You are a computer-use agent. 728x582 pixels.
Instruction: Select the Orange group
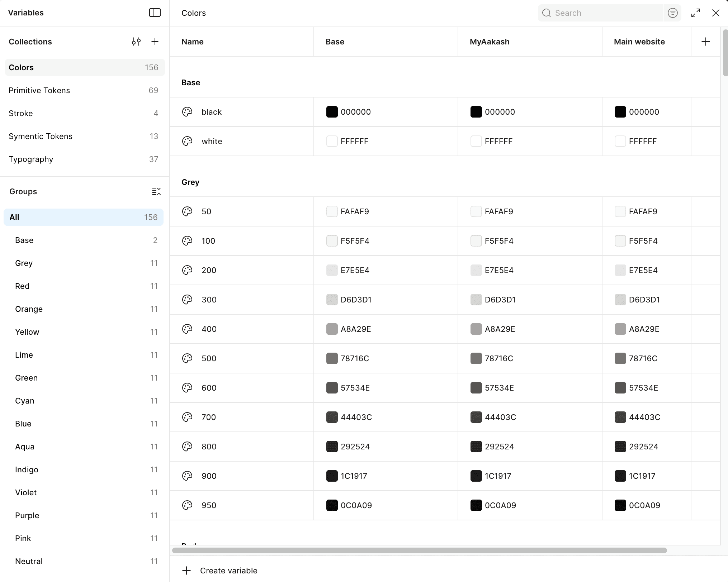29,309
